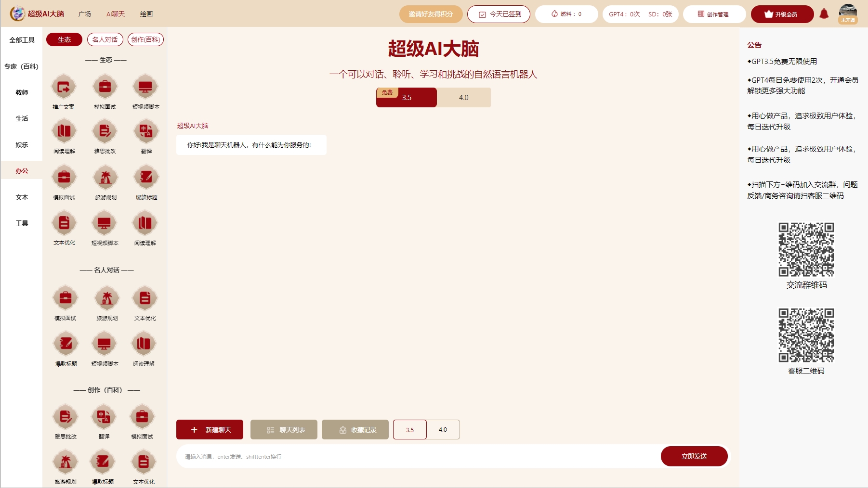
Task: Click the 升级会员 upgrade button
Action: click(x=782, y=14)
